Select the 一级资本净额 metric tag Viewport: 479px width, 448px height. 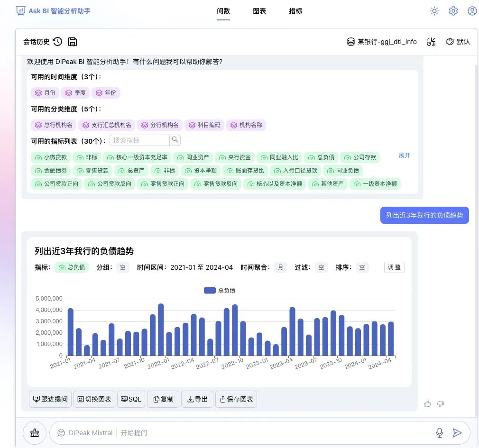pyautogui.click(x=375, y=184)
